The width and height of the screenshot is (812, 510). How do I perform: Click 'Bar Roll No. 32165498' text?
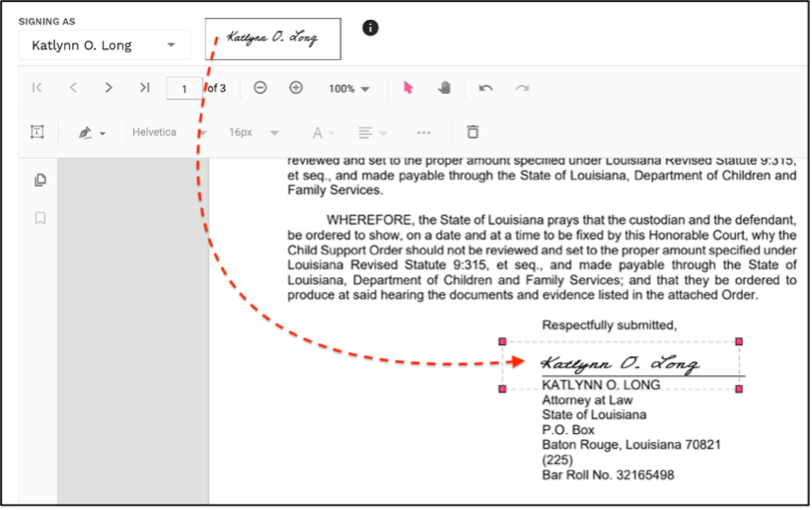point(608,475)
